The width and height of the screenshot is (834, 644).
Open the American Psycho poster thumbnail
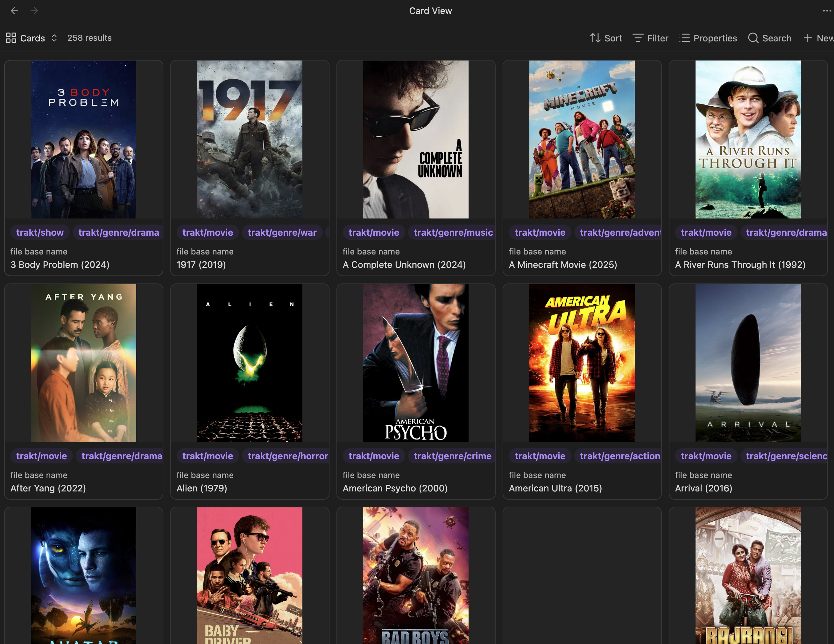point(415,363)
